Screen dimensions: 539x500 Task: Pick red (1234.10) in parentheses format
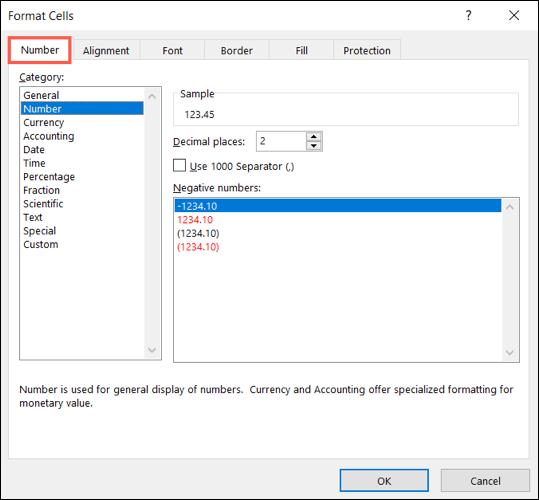[338, 247]
